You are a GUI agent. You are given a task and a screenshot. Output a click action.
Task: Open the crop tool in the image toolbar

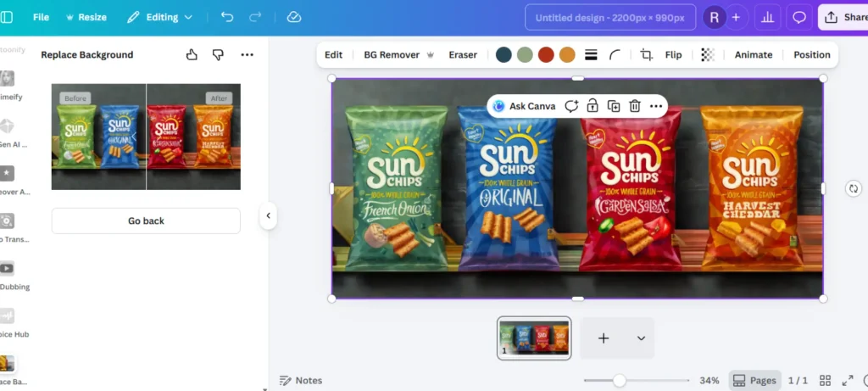point(646,54)
